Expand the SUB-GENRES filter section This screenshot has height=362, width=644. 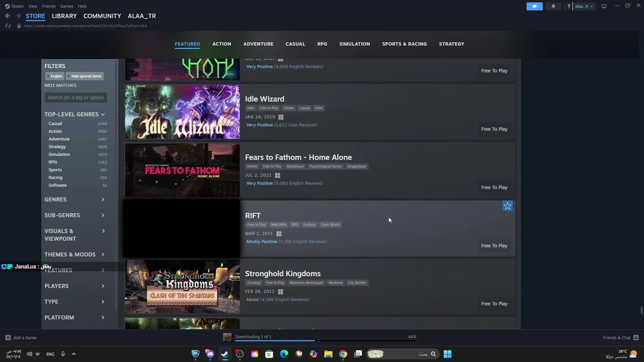[x=74, y=215]
